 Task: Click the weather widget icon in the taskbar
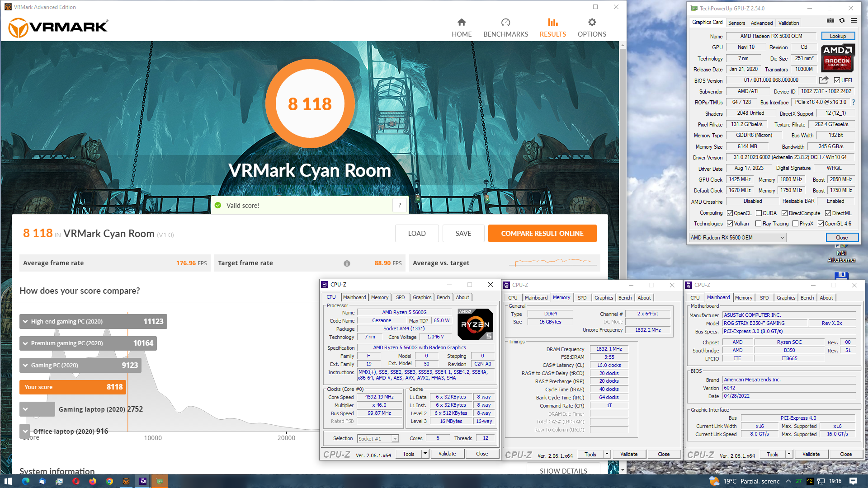(x=714, y=481)
